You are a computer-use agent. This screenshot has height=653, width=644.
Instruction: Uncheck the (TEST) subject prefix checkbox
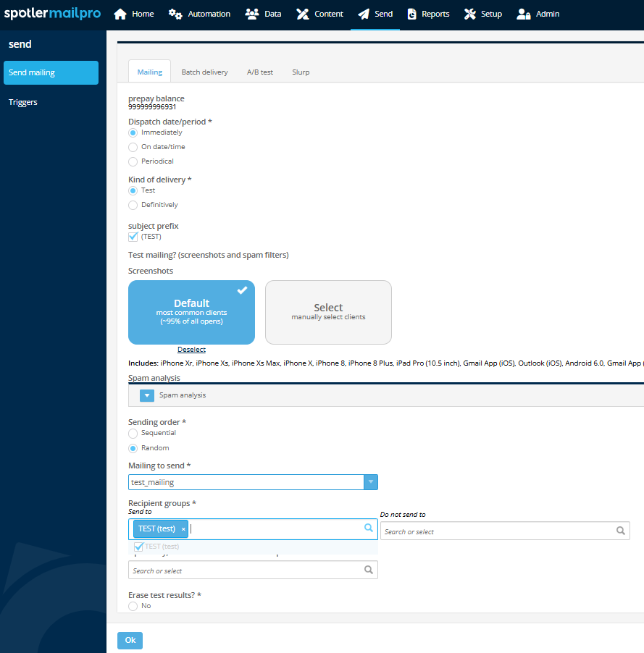(x=133, y=237)
